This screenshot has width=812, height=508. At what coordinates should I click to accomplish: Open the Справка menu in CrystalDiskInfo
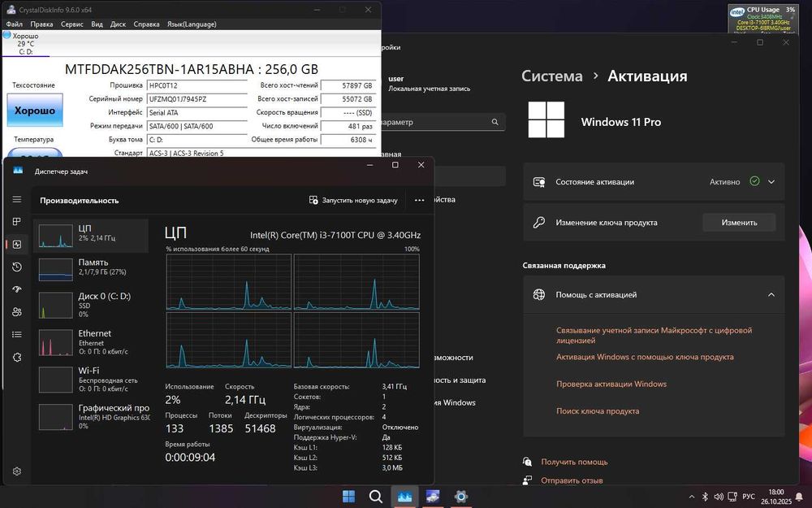pos(146,24)
